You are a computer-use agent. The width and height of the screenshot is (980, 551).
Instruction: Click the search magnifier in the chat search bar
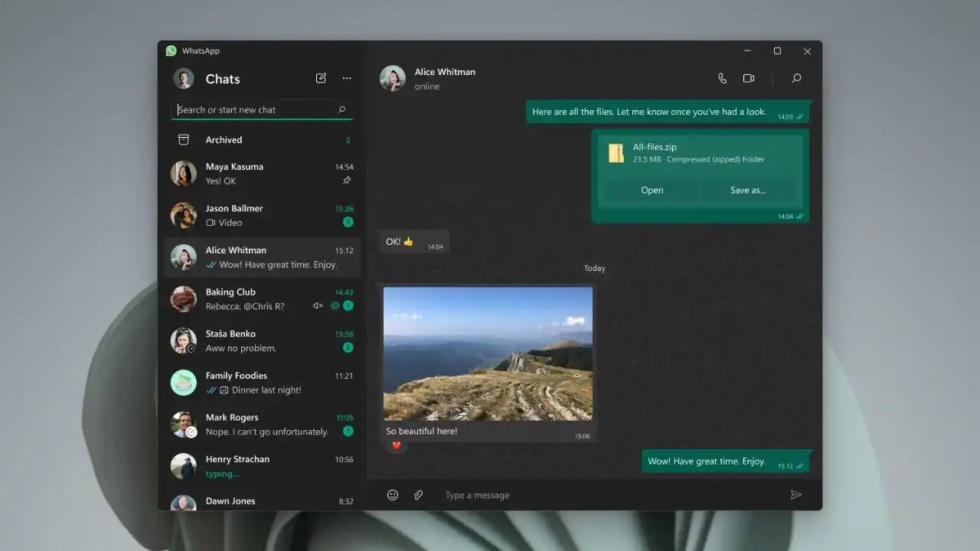341,109
